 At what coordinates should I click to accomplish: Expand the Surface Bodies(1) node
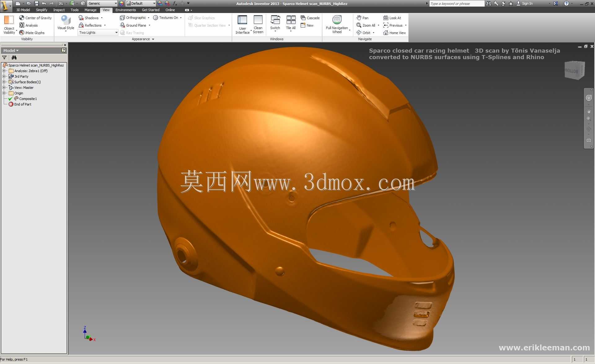4,82
